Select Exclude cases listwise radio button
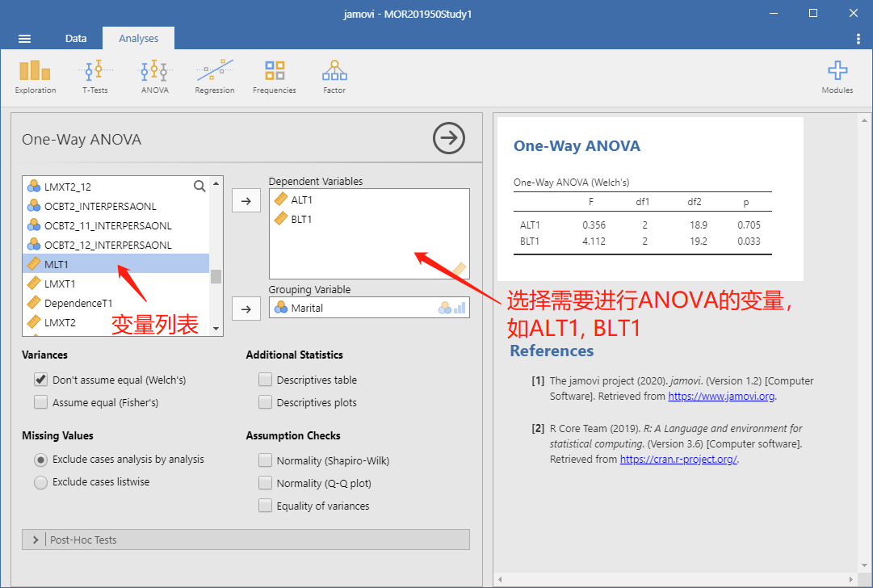 (40, 482)
